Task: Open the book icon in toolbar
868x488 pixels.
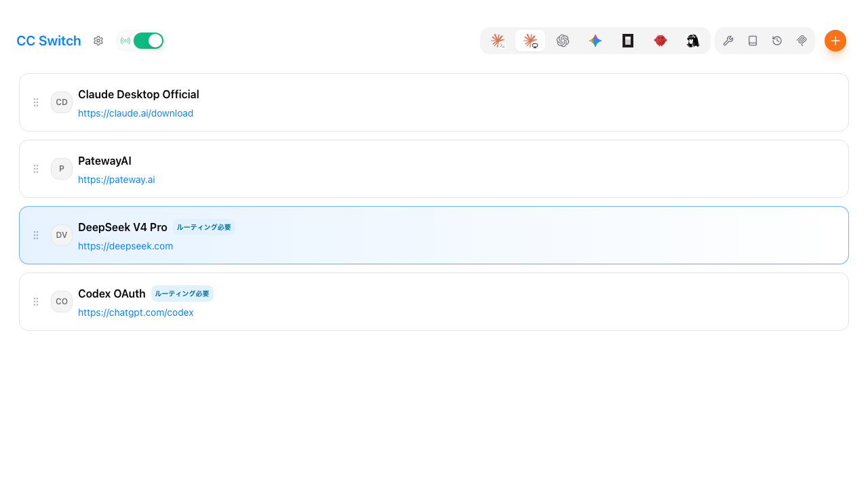Action: (753, 41)
